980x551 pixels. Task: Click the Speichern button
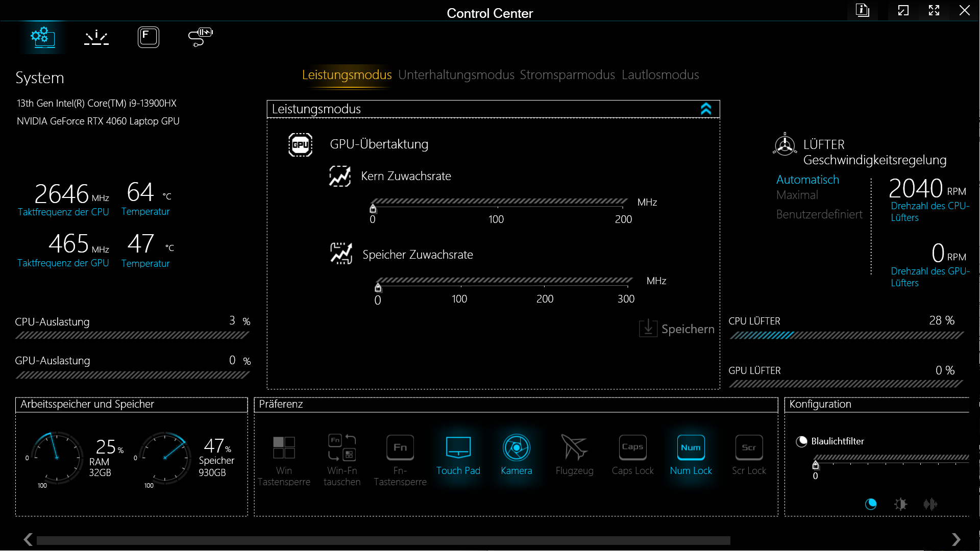point(677,329)
